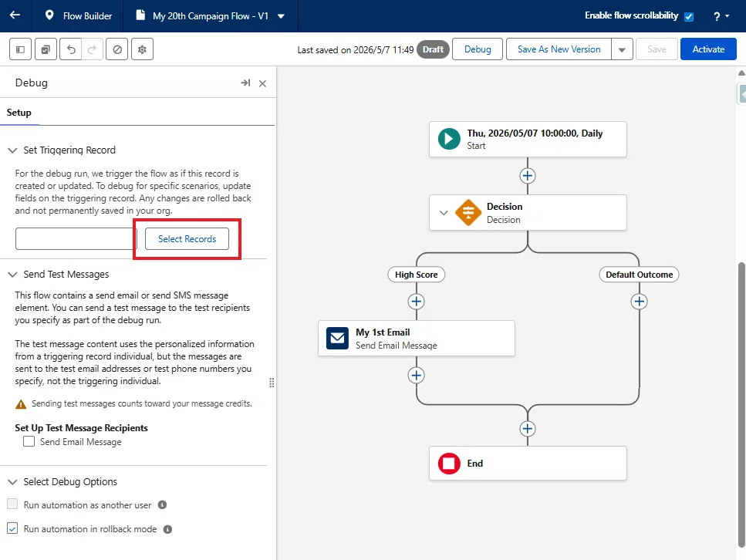
Task: Collapse the Send Test Messages section
Action: [12, 275]
